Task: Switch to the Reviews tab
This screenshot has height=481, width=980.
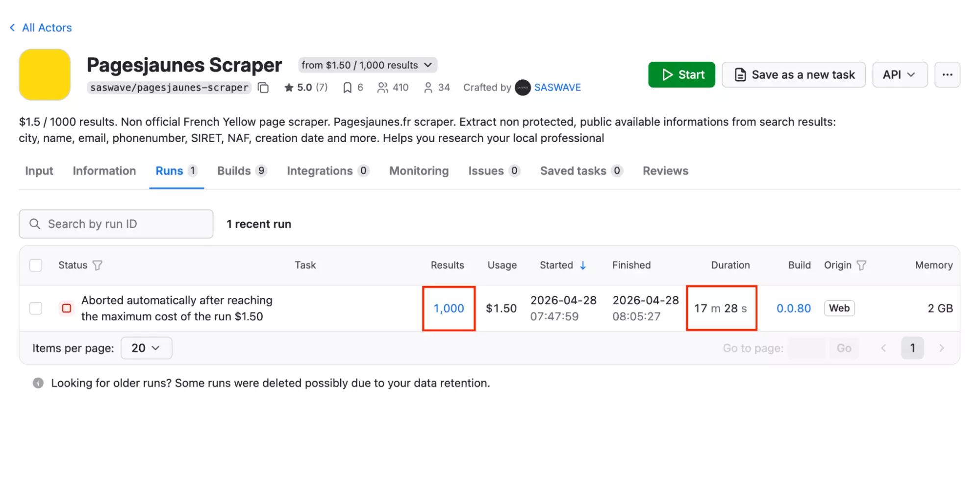Action: 666,171
